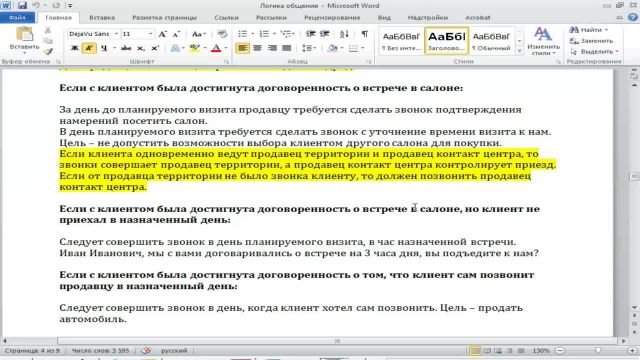640x360 pixels.
Task: Zoom in with the plus button
Action: click(633, 351)
